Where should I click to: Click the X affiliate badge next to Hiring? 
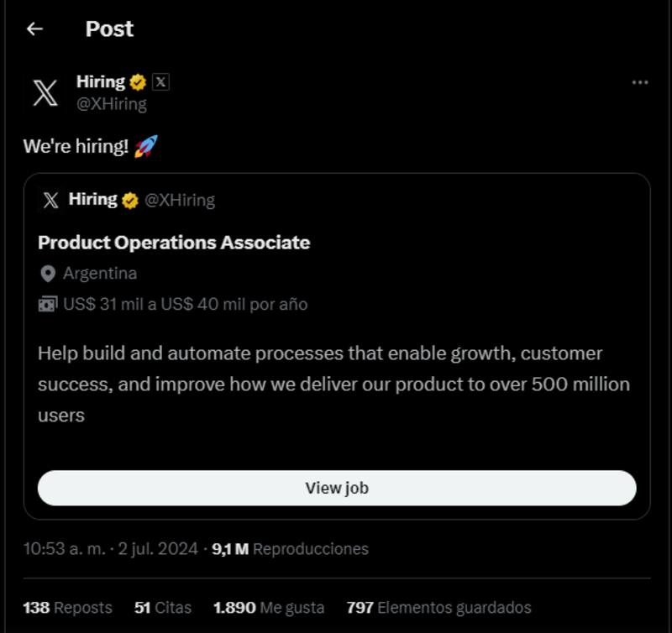pos(160,82)
